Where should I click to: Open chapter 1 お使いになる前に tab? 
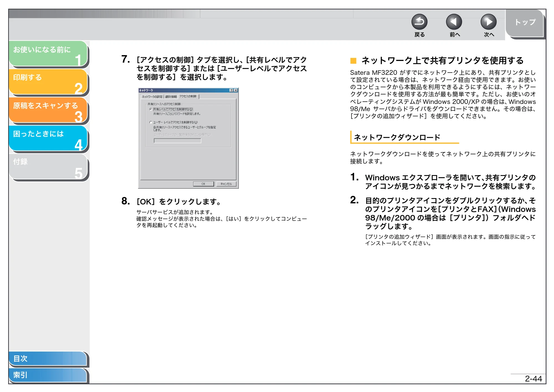(x=48, y=54)
